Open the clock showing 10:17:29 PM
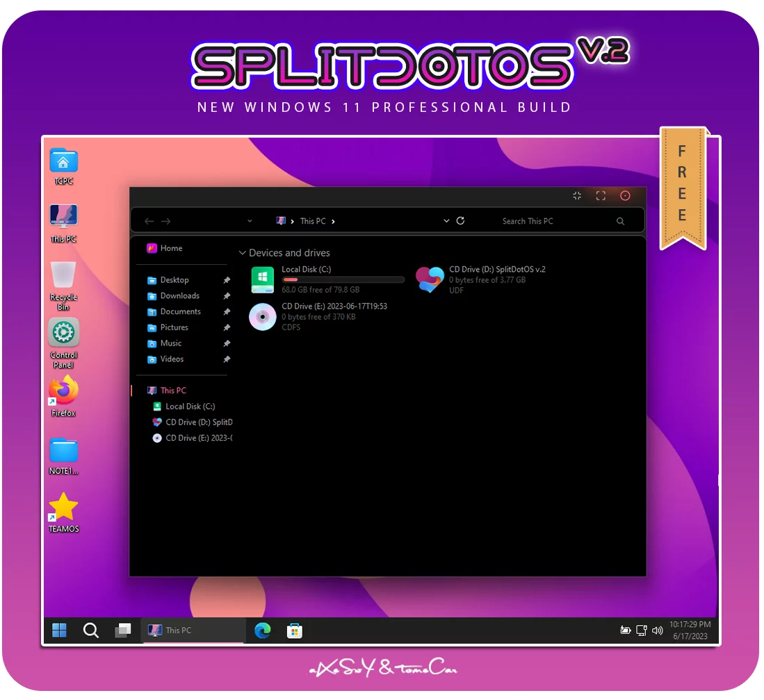Screen dimensions: 764x700 690,624
